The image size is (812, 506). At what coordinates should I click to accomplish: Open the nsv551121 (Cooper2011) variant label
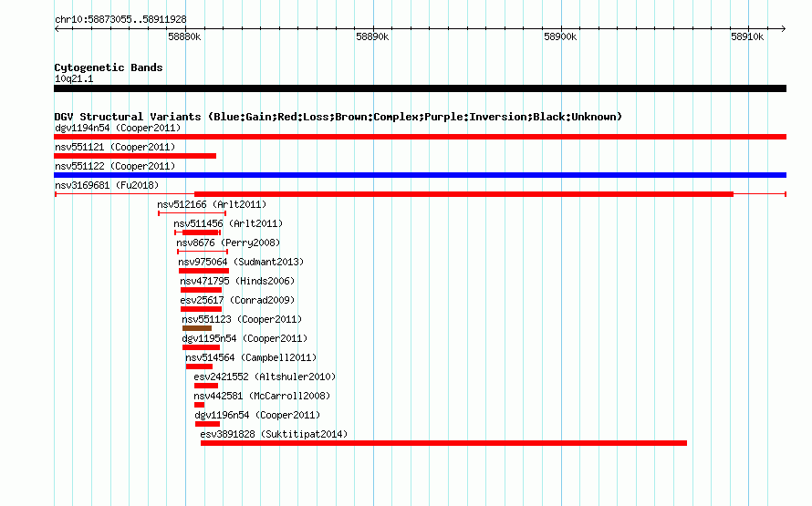click(115, 147)
